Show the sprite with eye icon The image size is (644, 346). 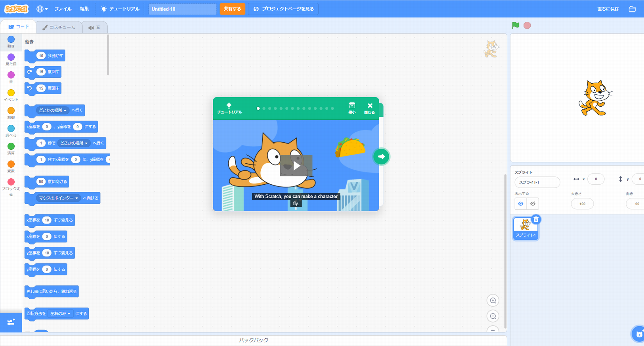[x=521, y=204]
